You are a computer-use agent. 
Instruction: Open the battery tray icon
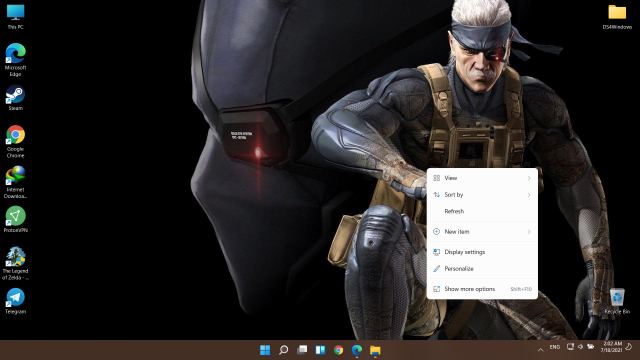click(x=590, y=347)
